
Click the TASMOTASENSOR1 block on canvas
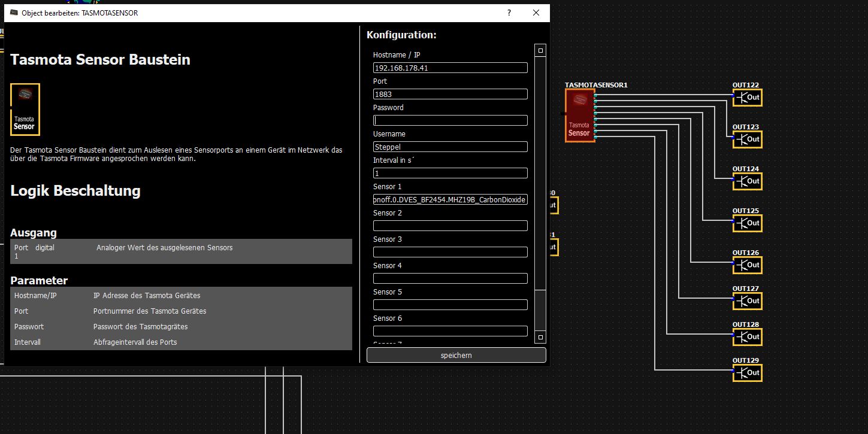579,116
